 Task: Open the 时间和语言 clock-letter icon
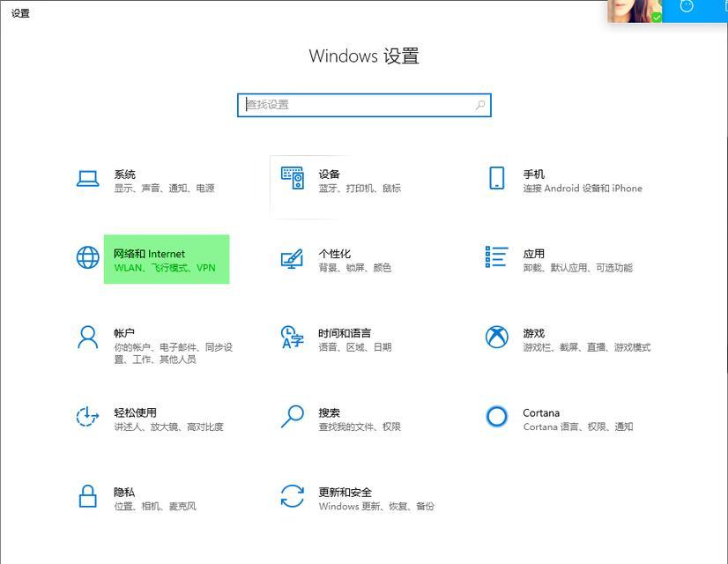pyautogui.click(x=293, y=337)
